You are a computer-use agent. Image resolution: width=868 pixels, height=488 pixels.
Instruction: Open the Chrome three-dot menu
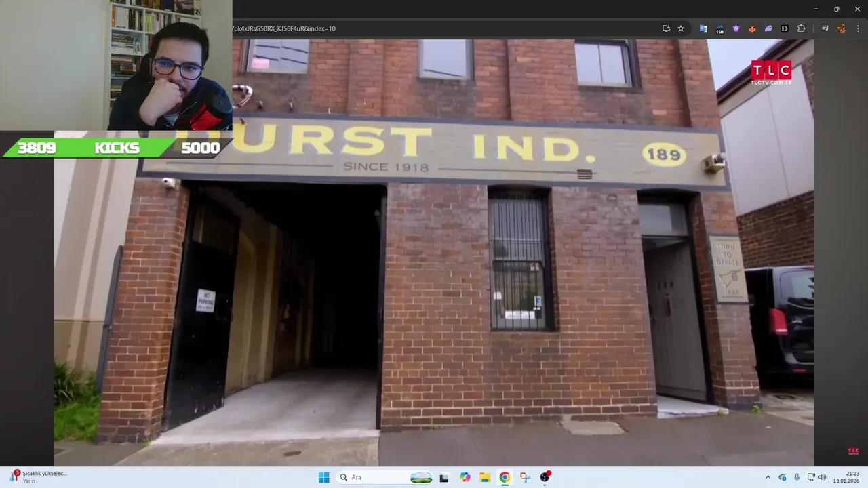point(858,28)
